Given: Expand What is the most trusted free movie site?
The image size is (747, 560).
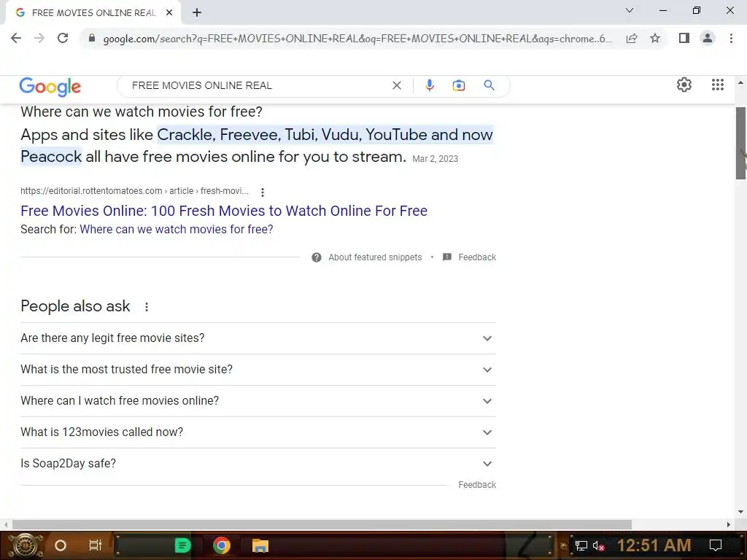Looking at the screenshot, I should coord(258,370).
